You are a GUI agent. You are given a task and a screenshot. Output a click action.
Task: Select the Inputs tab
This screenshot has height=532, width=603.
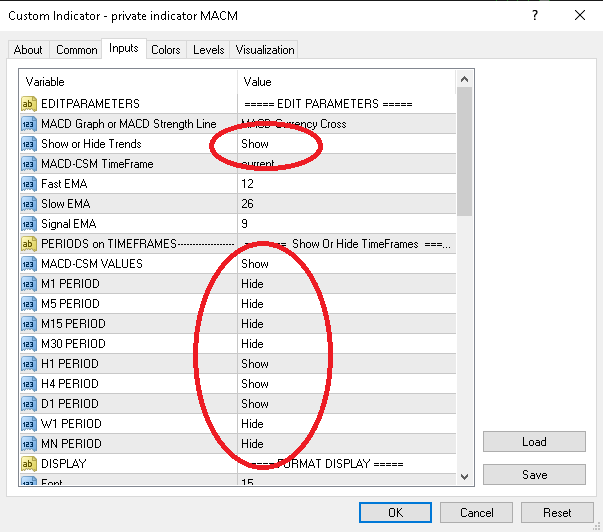[123, 48]
